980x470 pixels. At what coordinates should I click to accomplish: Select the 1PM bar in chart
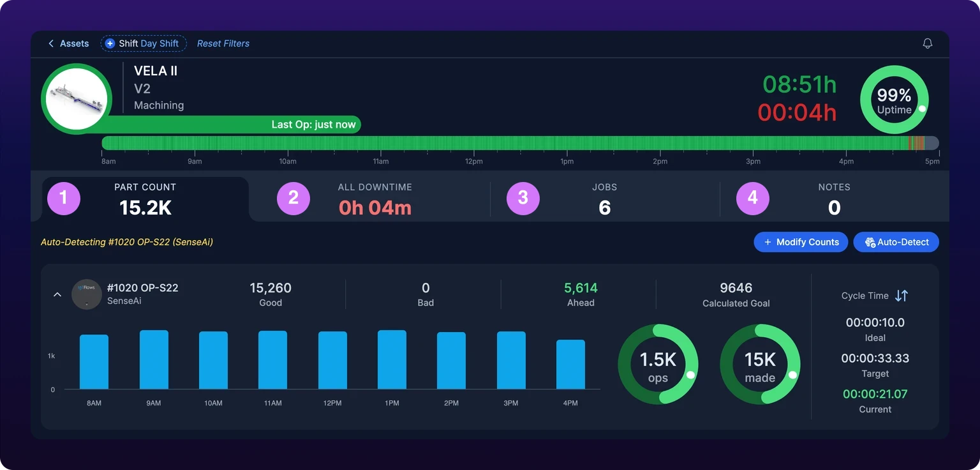[392, 360]
